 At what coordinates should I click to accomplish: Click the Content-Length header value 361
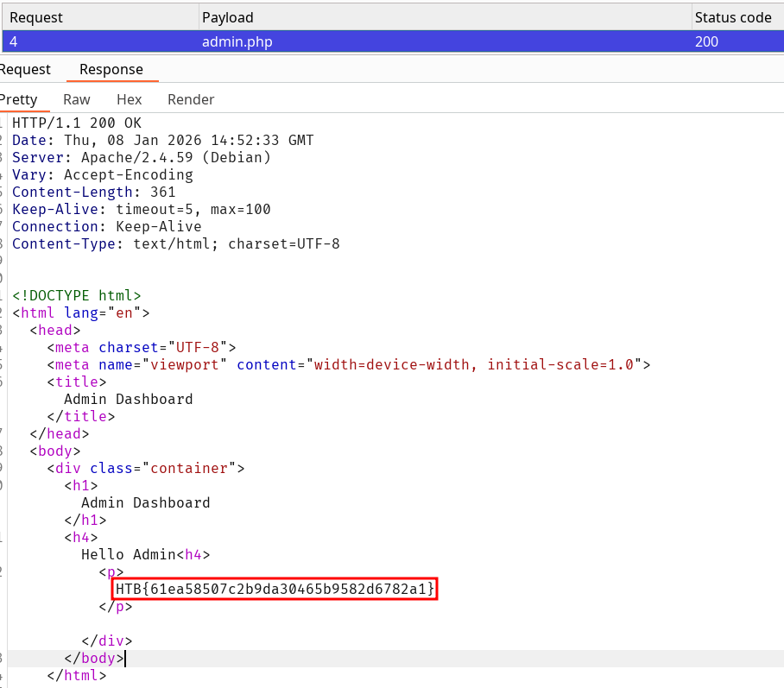(x=162, y=193)
